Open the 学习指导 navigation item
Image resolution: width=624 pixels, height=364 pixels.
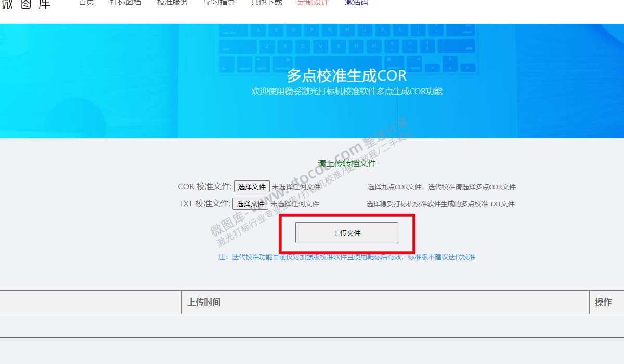[219, 2]
